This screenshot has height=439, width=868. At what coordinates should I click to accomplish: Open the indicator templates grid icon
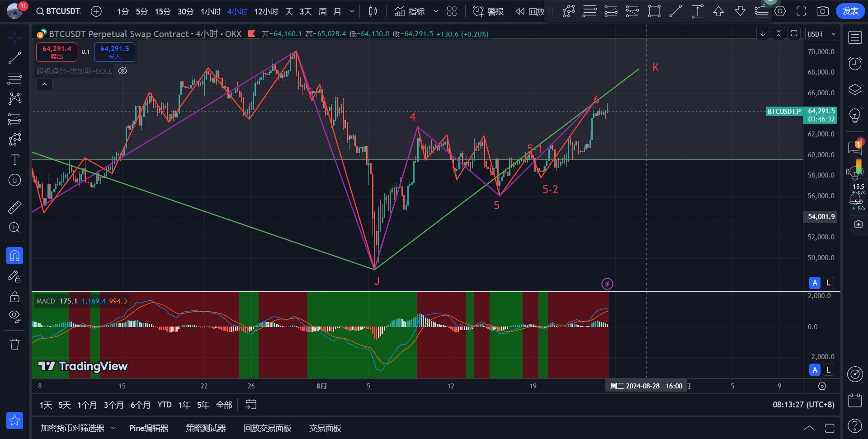452,11
